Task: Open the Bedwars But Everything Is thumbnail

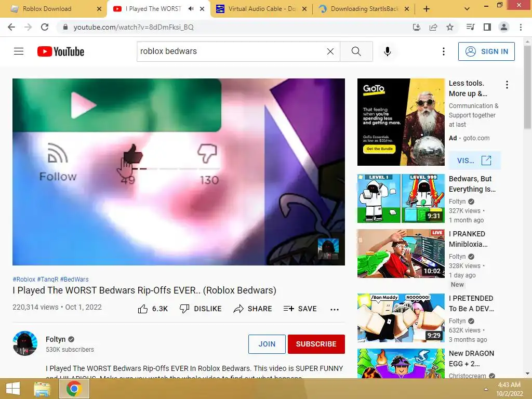Action: pyautogui.click(x=401, y=198)
